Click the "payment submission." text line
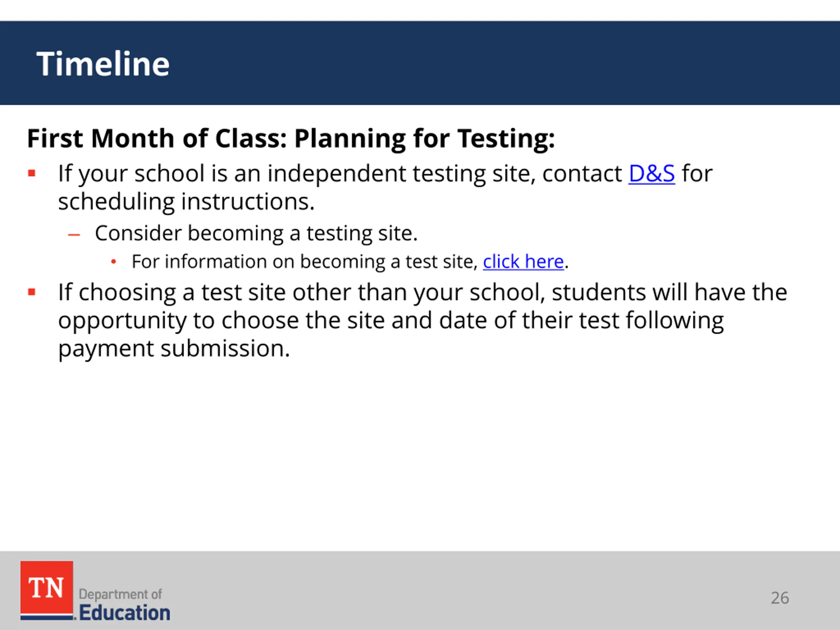Image resolution: width=840 pixels, height=630 pixels. pyautogui.click(x=174, y=348)
